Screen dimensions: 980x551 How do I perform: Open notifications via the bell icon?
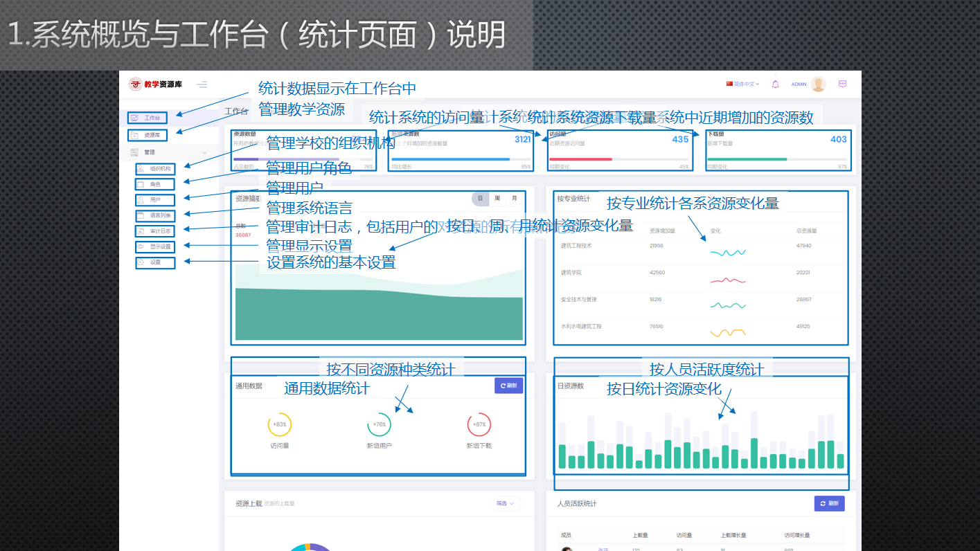[x=775, y=84]
